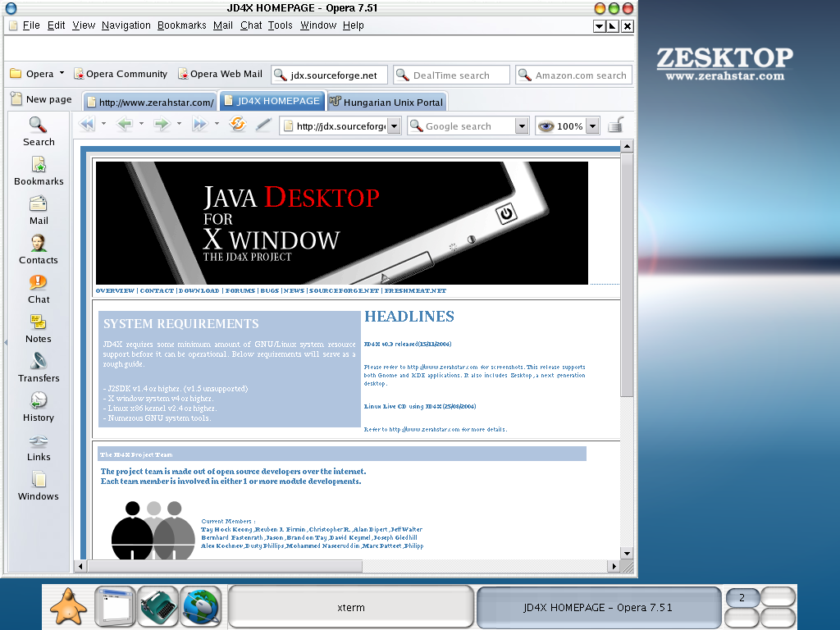Open the Opera Web Mail bookmark
840x630 pixels.
[x=220, y=74]
